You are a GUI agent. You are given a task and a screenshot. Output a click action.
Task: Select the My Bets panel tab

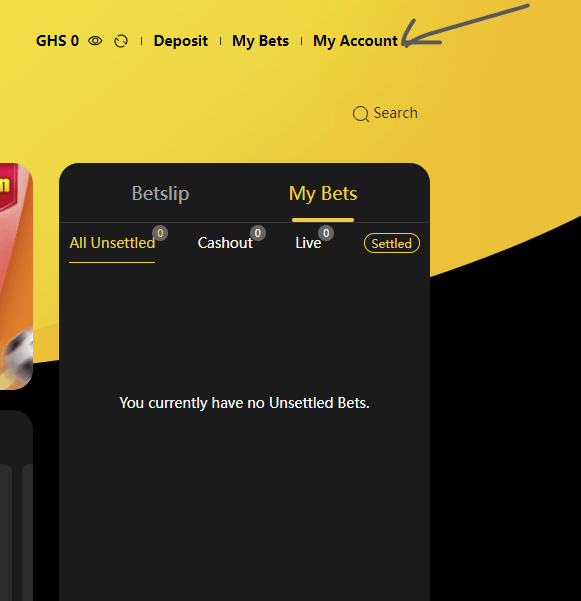pyautogui.click(x=323, y=194)
